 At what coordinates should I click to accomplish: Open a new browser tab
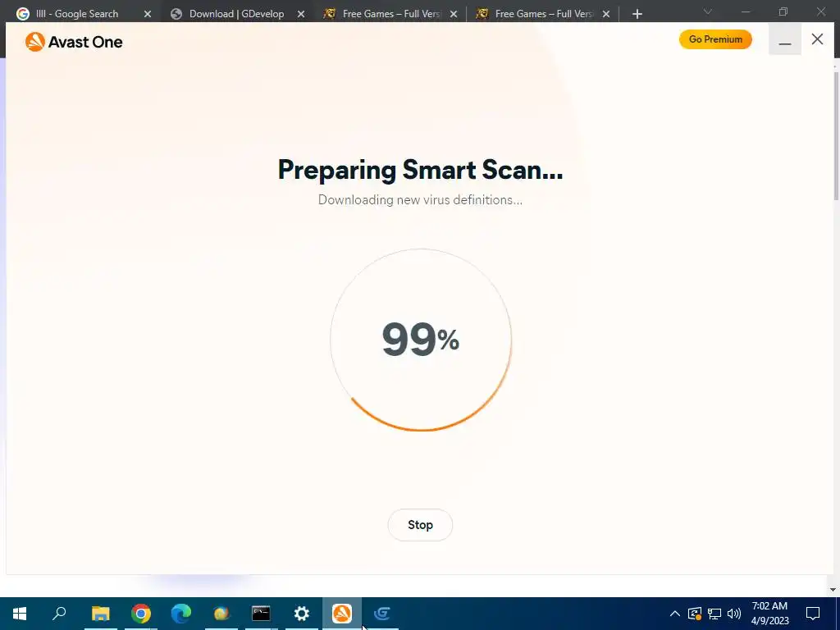(x=637, y=15)
